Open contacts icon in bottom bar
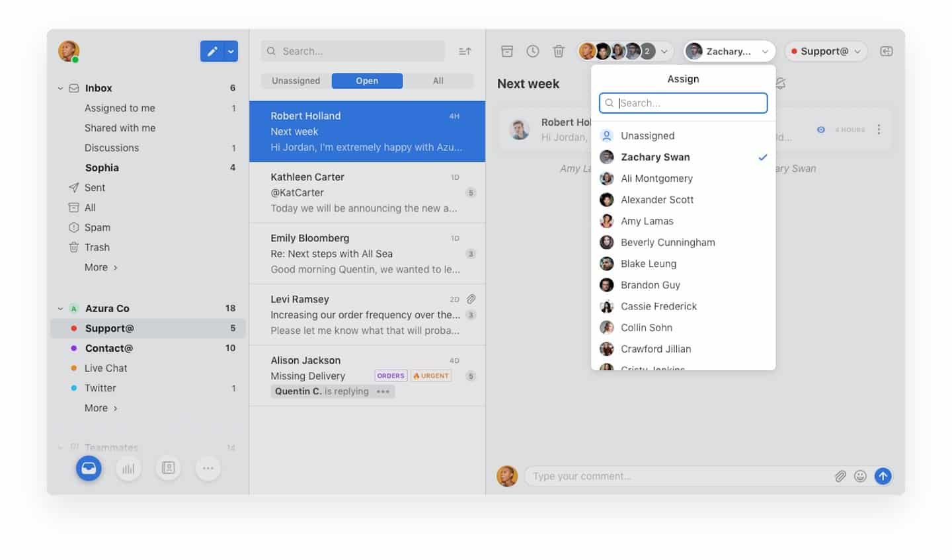952x560 pixels. (168, 468)
